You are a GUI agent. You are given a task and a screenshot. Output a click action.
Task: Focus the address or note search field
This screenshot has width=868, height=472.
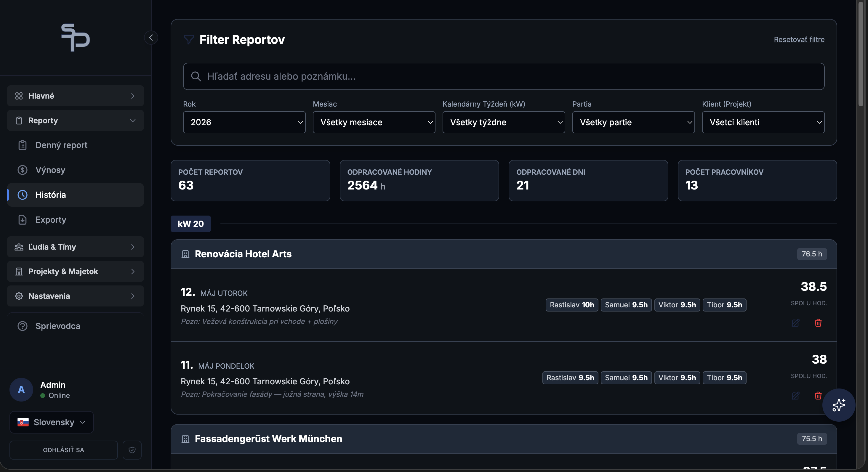[x=504, y=76]
